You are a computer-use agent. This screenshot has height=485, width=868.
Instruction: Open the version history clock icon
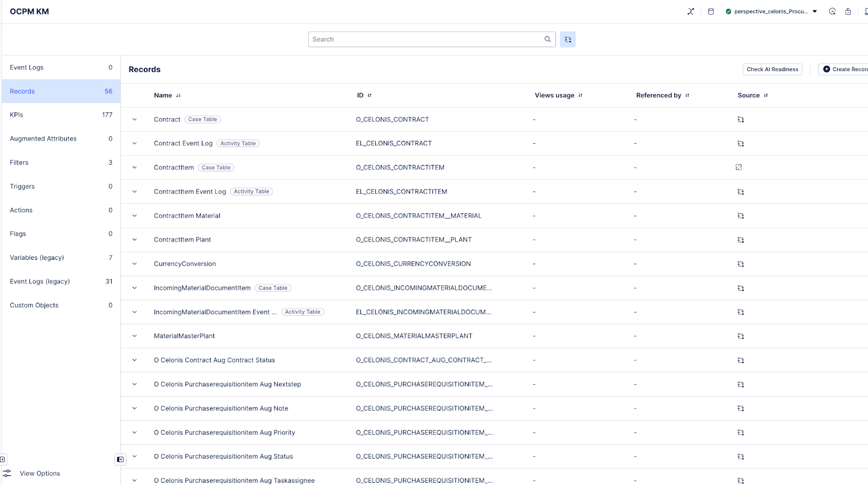click(832, 11)
